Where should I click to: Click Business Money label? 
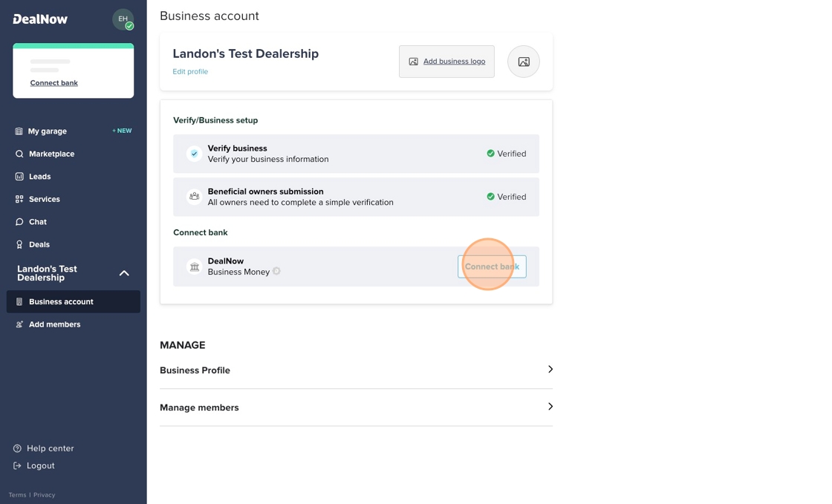coord(238,272)
